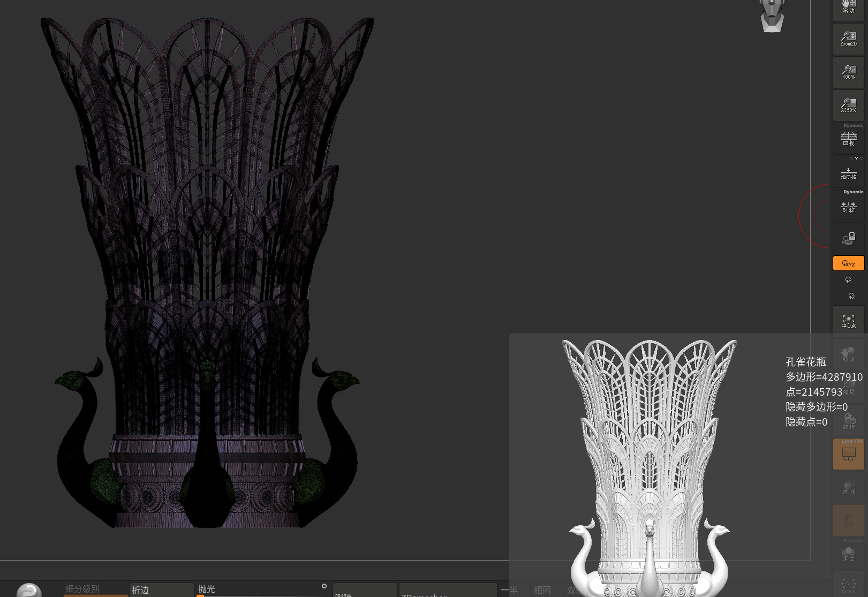Toggle the small circle on 抛光 slider

coord(324,586)
